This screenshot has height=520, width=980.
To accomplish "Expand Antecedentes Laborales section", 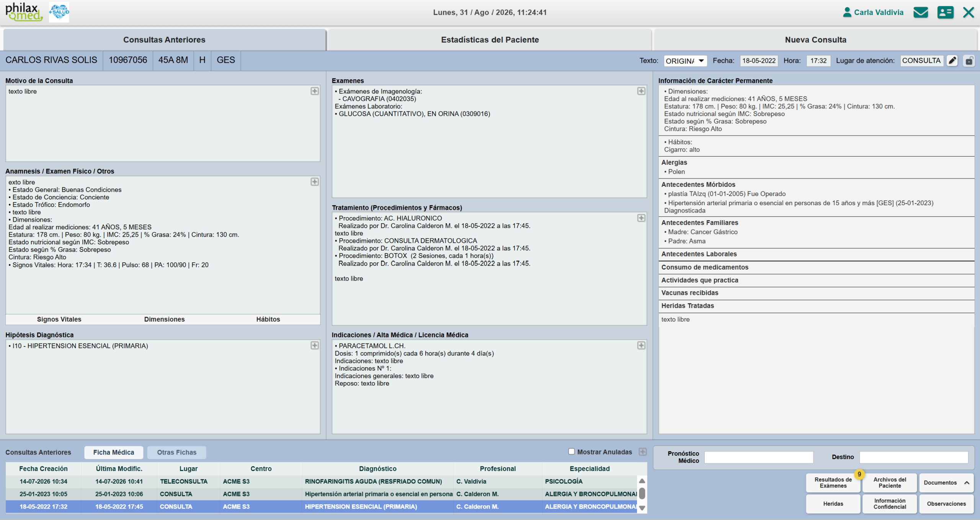I will coord(816,254).
